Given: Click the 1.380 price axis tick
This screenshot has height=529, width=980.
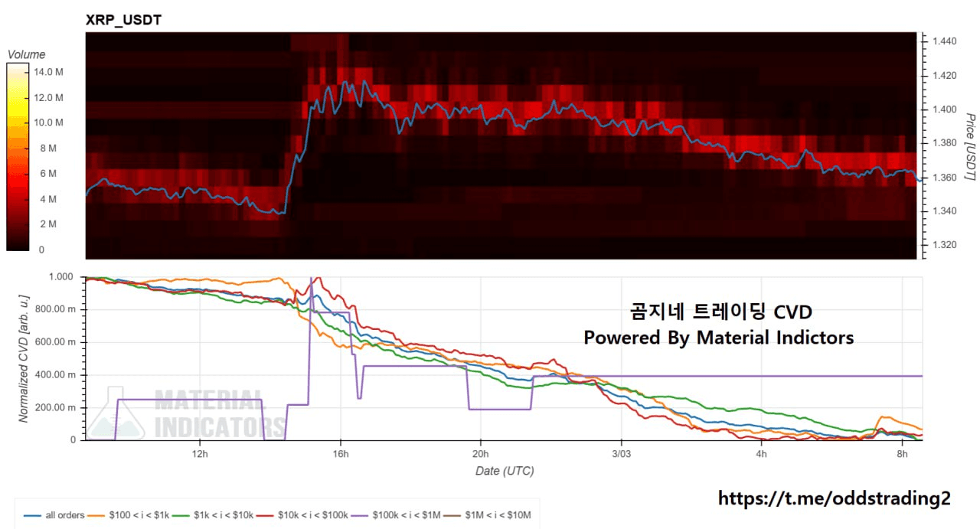Looking at the screenshot, I should [946, 143].
